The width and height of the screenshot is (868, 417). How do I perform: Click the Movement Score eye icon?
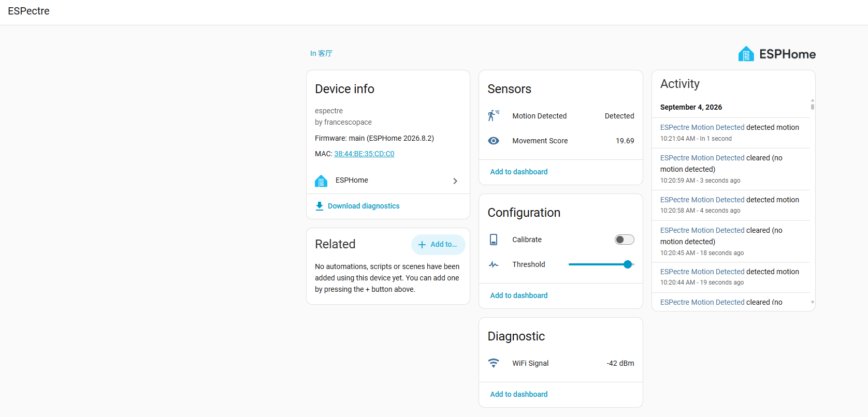pyautogui.click(x=494, y=141)
